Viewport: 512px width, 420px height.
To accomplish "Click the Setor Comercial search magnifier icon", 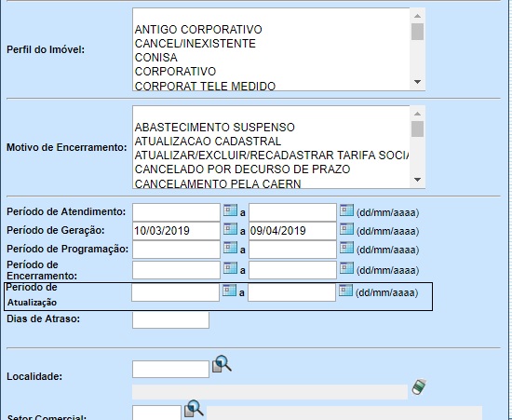I will (194, 408).
